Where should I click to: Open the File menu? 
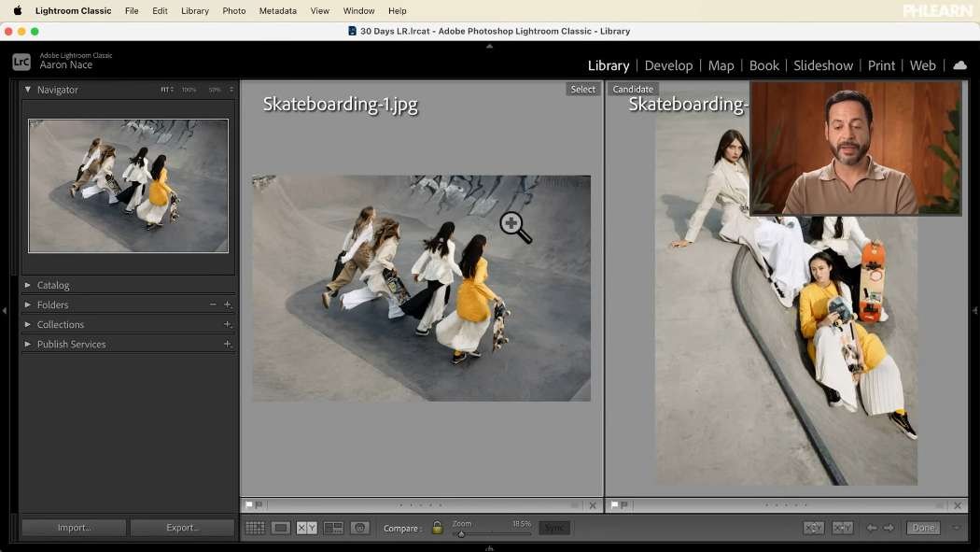point(132,10)
